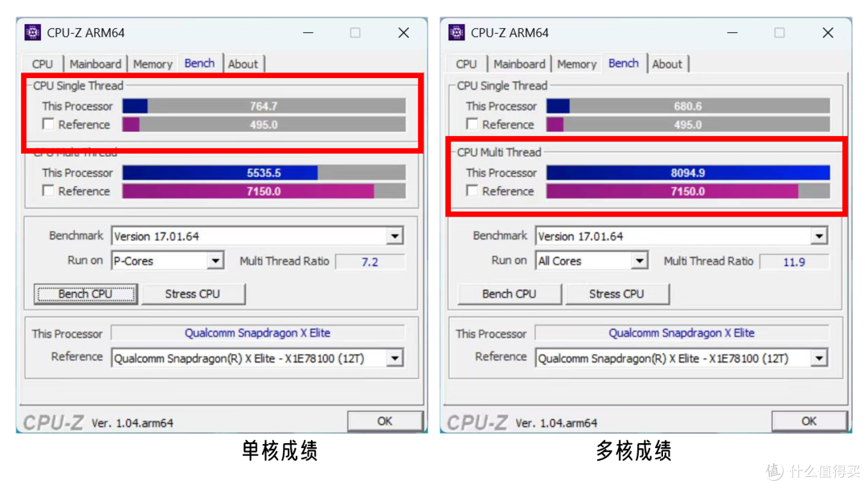
Task: Enable Single Thread Reference checkbox in right window
Action: [473, 124]
